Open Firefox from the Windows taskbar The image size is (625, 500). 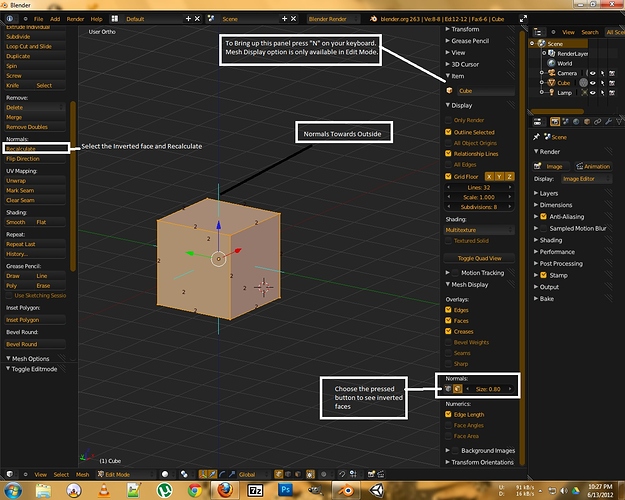pos(225,490)
